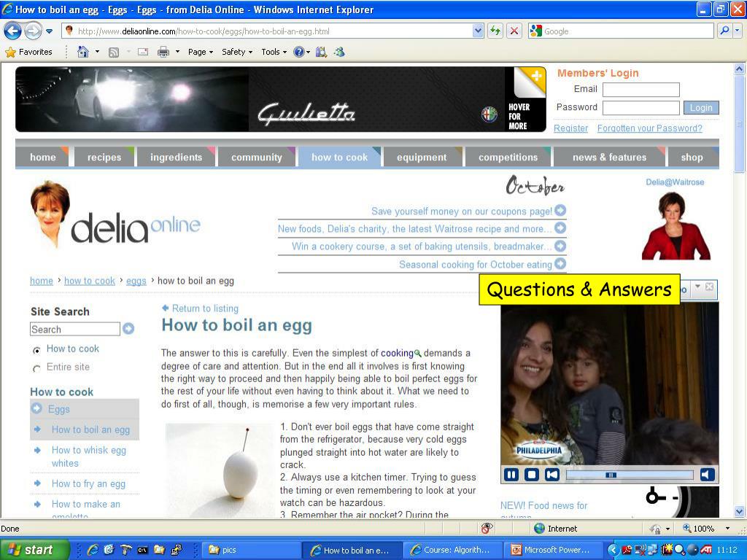The width and height of the screenshot is (747, 560).
Task: Open the Seasonal cooking for October eating link
Action: pos(476,264)
